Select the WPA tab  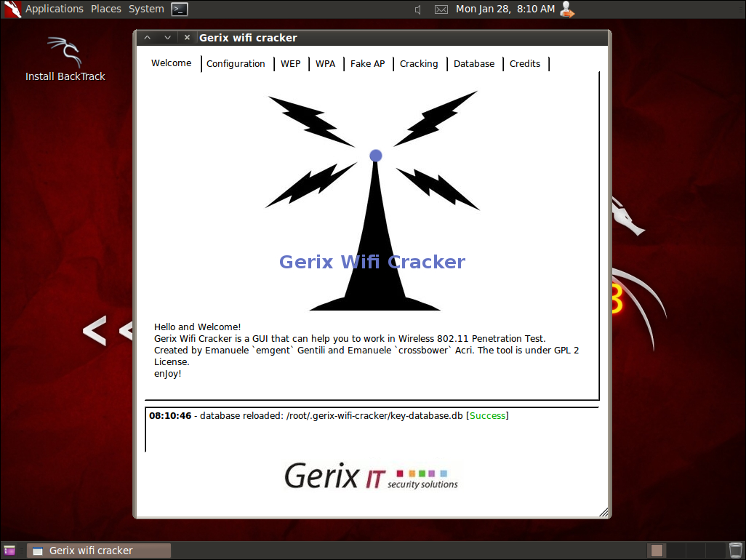(326, 64)
